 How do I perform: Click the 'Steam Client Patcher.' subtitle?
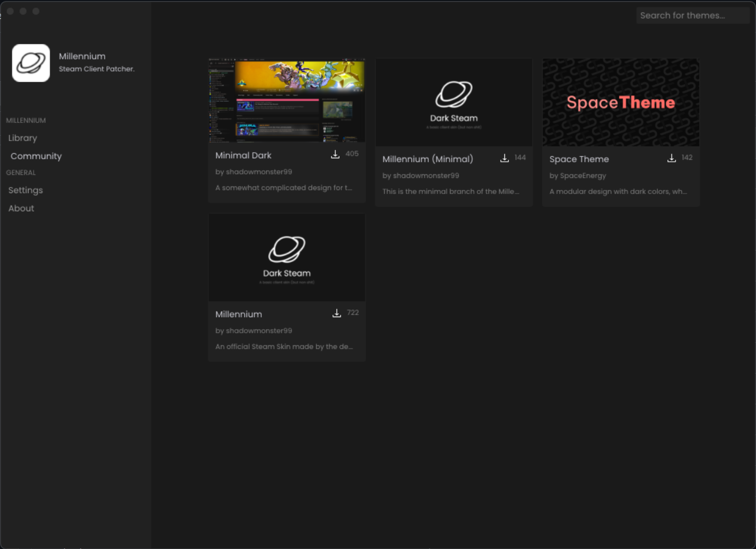[x=97, y=69]
